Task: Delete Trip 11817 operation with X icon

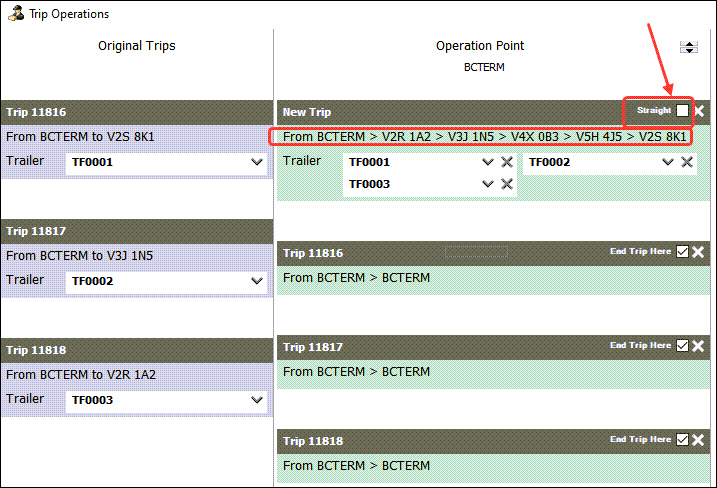Action: click(699, 346)
